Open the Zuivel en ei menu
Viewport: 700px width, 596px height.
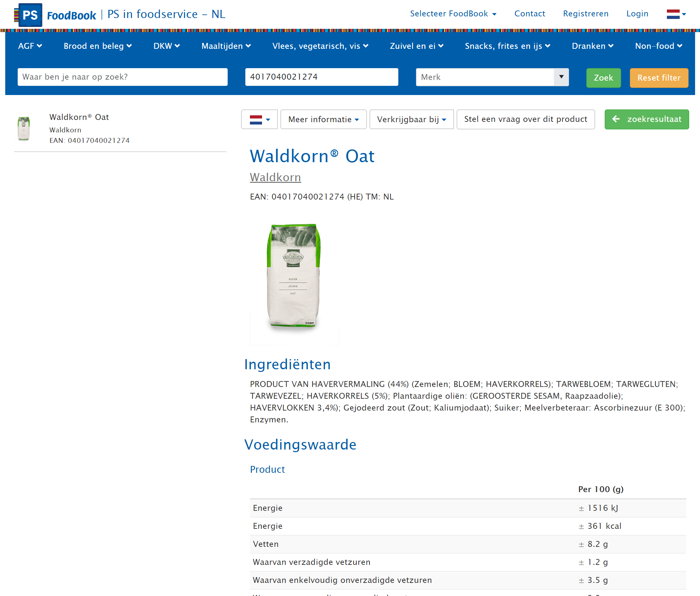click(x=416, y=46)
